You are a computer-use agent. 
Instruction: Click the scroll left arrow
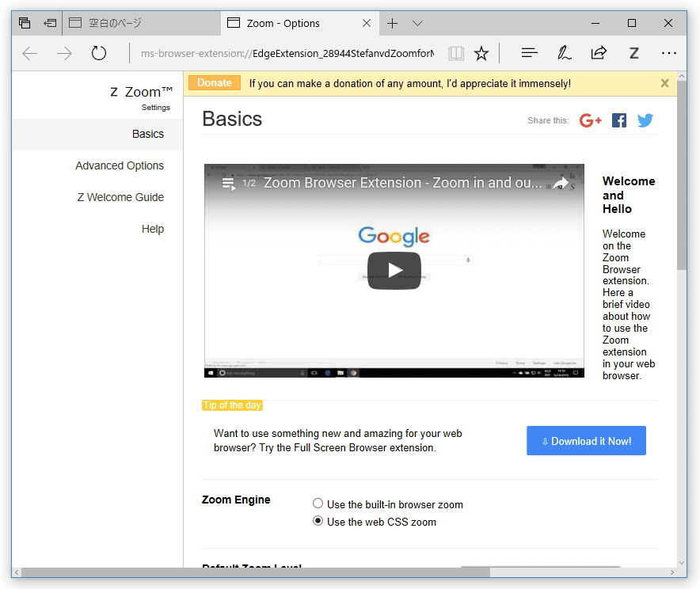point(17,572)
